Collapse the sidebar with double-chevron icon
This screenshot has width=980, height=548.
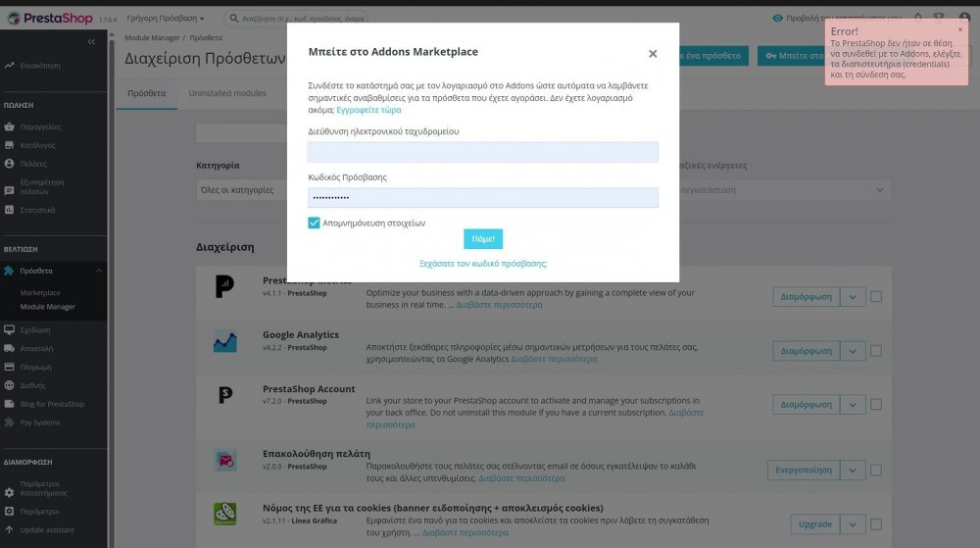(x=92, y=42)
